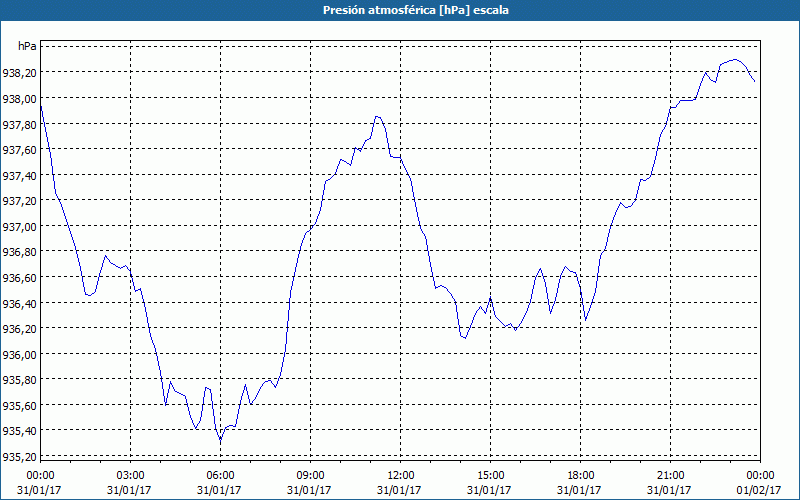Viewport: 800px width, 500px height.
Task: Click the 15:00 time label
Action: coord(490,476)
